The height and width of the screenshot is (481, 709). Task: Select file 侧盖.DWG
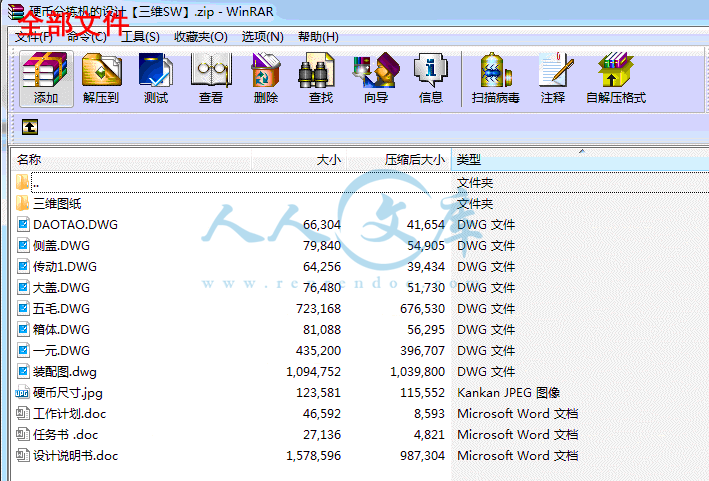61,245
